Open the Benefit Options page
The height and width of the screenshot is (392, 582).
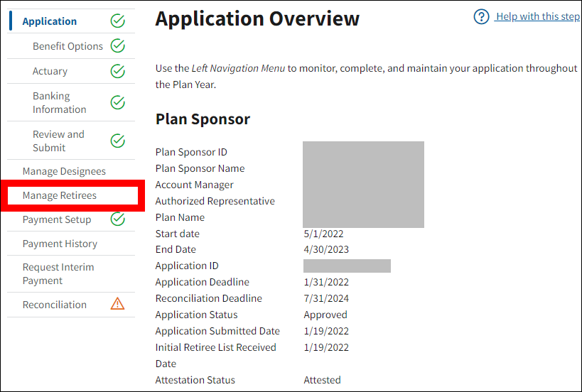(x=68, y=46)
